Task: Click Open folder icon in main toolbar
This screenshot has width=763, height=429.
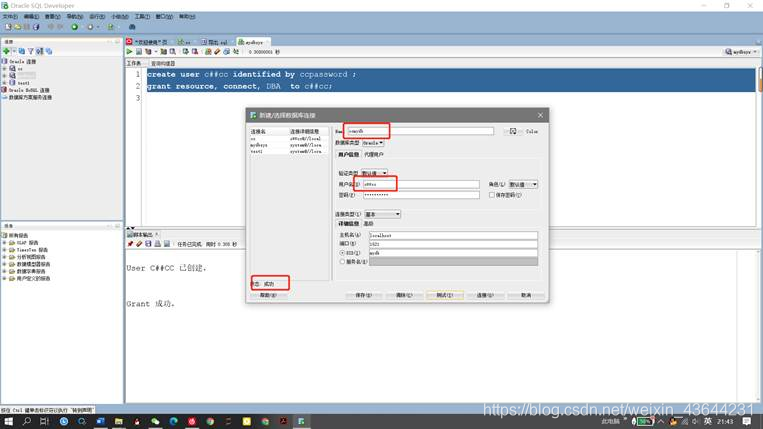Action: pyautogui.click(x=18, y=27)
